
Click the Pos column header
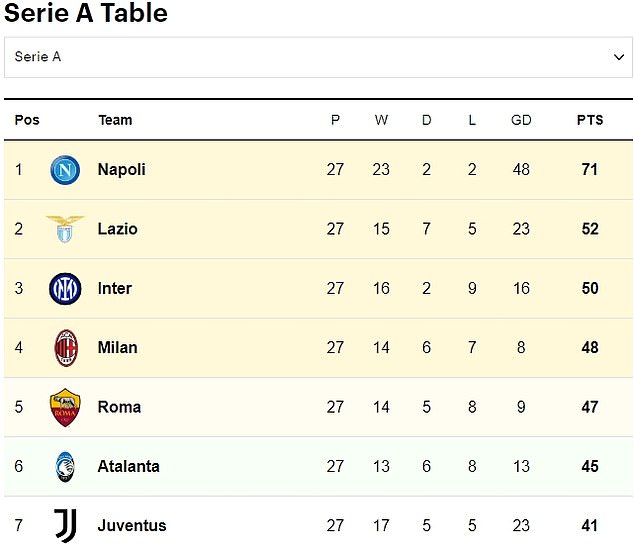coord(27,120)
